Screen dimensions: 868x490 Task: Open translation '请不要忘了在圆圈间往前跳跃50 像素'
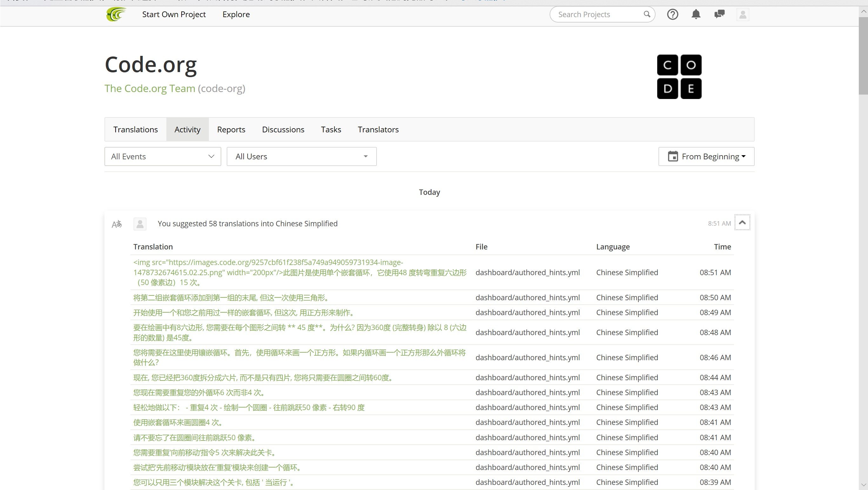point(196,437)
